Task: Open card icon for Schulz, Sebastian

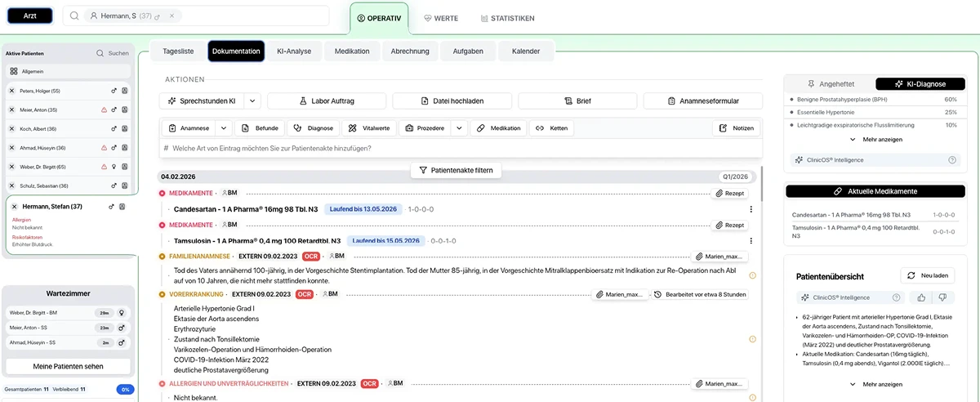Action: point(125,185)
